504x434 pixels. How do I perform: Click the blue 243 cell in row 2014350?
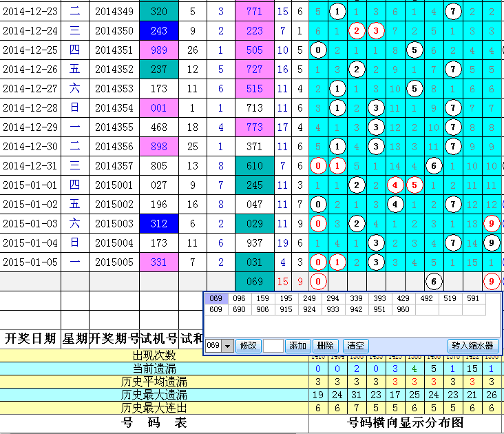(x=158, y=31)
